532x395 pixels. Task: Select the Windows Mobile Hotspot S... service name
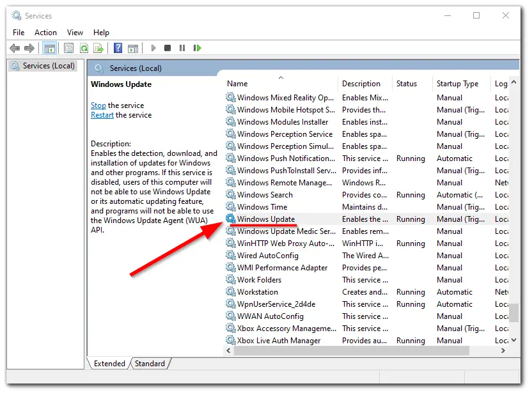coord(286,110)
